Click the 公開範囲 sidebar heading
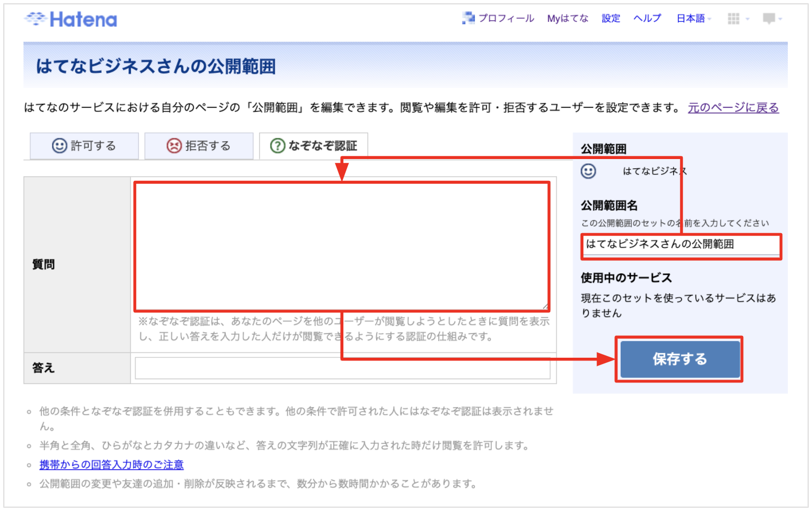812x511 pixels. 604,149
